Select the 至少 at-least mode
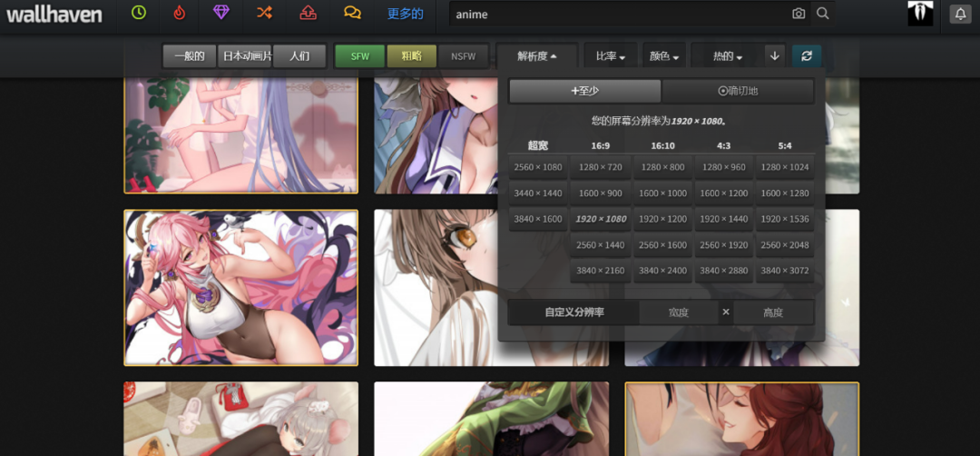Viewport: 980px width, 456px height. click(585, 91)
